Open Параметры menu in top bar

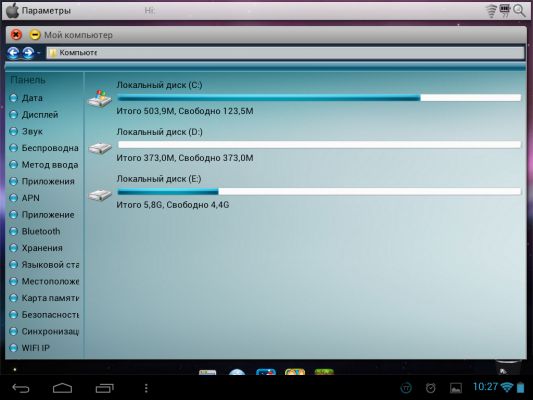[x=47, y=11]
